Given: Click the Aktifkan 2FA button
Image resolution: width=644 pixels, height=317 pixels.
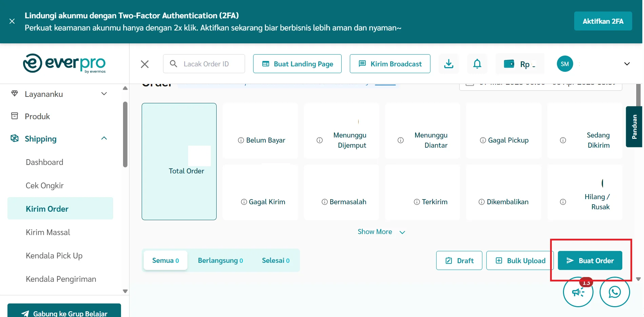Looking at the screenshot, I should click(603, 21).
